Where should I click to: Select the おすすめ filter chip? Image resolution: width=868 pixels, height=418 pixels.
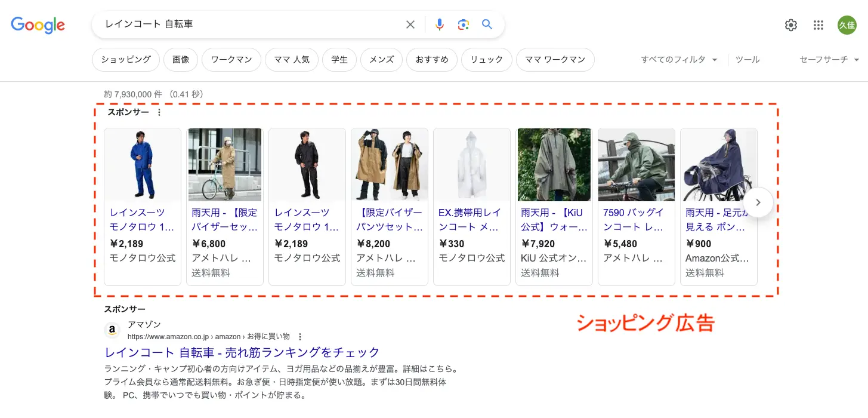pyautogui.click(x=432, y=60)
